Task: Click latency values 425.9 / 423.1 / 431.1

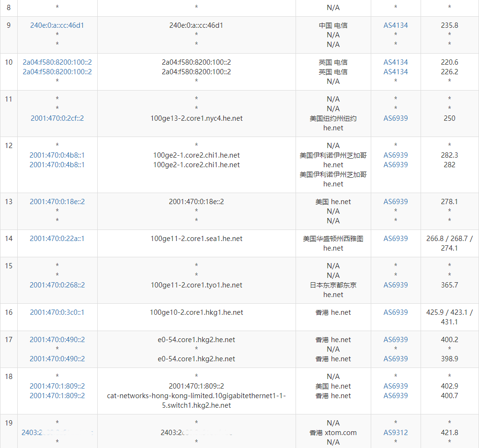Action: click(x=449, y=317)
